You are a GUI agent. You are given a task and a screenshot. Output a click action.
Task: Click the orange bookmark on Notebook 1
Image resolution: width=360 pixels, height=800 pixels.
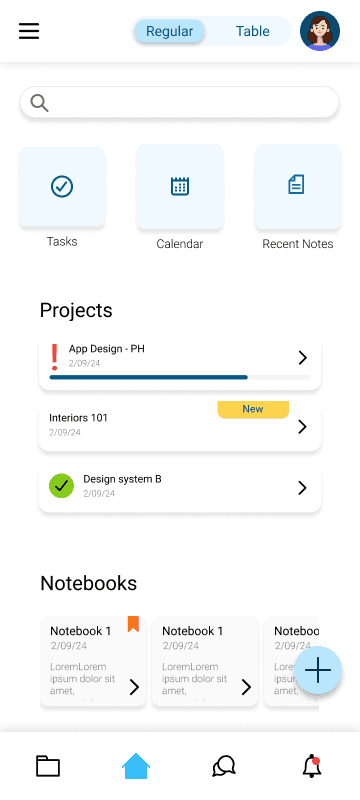coord(133,623)
